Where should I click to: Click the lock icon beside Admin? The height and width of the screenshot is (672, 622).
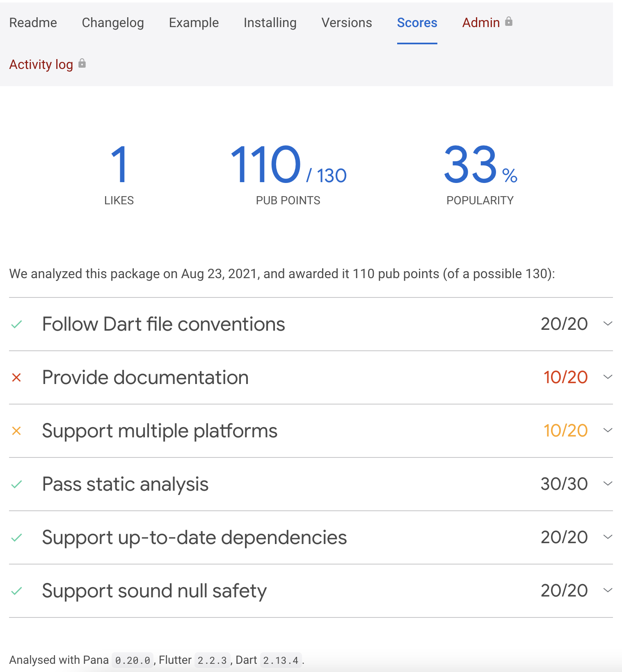pyautogui.click(x=508, y=22)
